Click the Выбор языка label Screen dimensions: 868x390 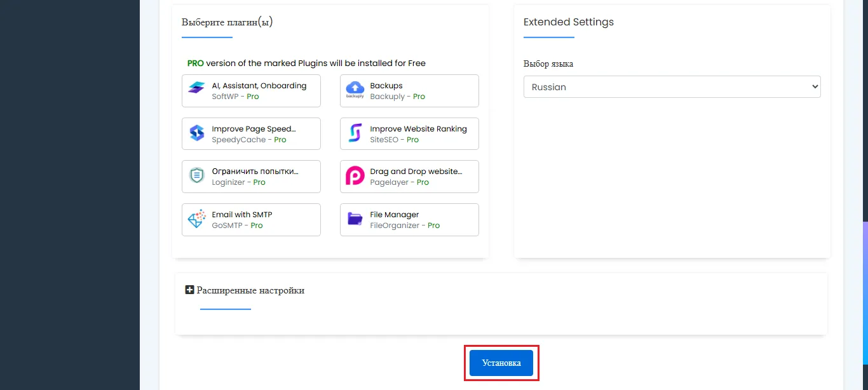click(548, 64)
